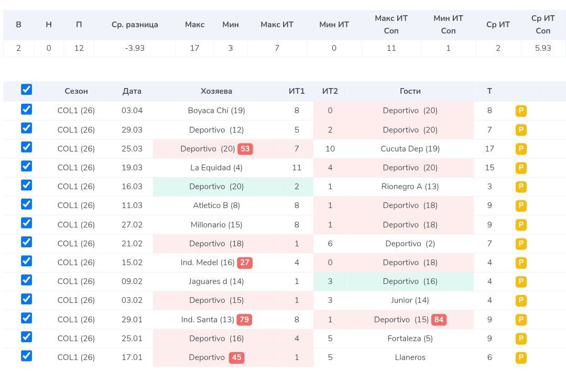Toggle the select-all checkbox in table header
This screenshot has width=566, height=392.
tap(27, 90)
